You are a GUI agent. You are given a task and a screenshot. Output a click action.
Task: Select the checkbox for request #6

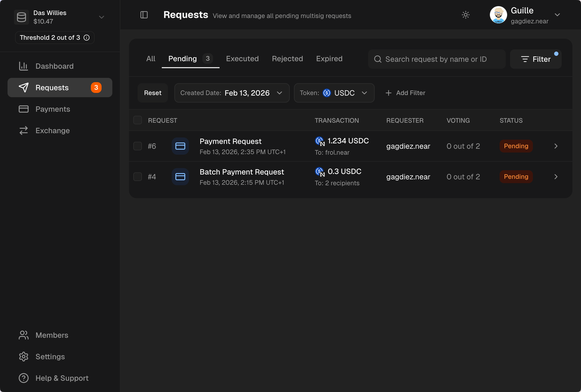pyautogui.click(x=138, y=146)
